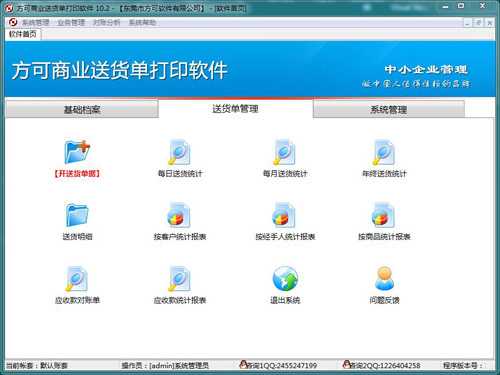Click the 退出系统 label
500x375 pixels.
[285, 300]
